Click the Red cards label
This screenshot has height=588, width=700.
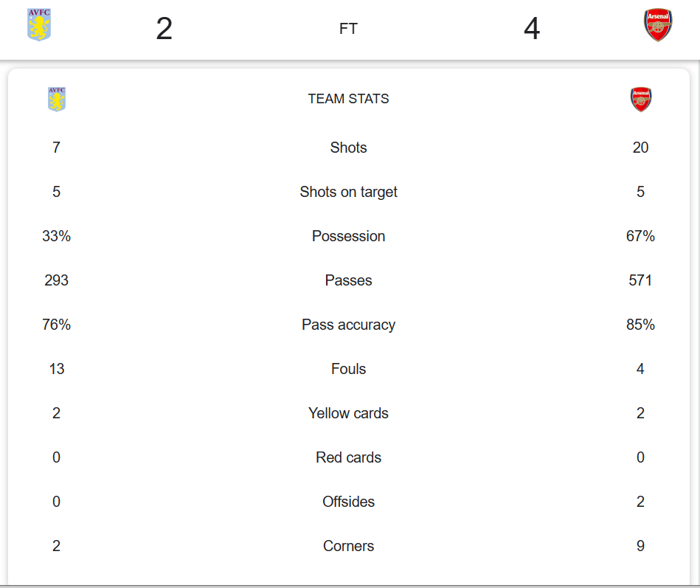[x=349, y=457]
